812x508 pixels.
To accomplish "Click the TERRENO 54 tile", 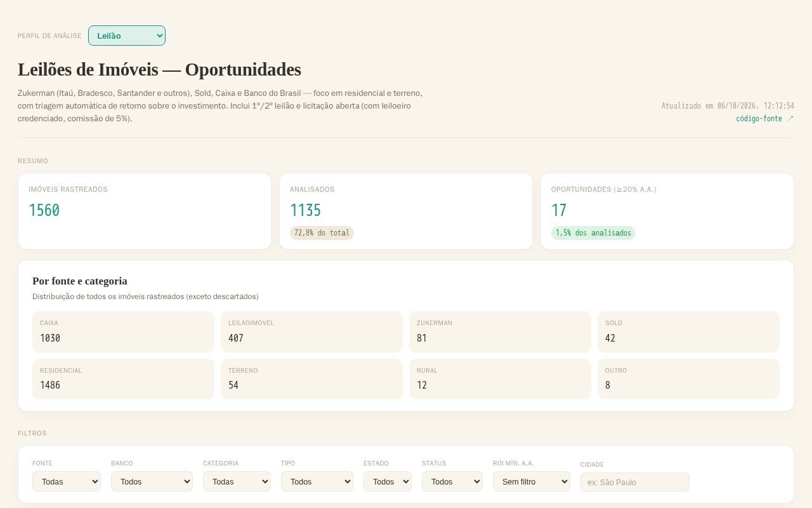I will click(x=311, y=379).
